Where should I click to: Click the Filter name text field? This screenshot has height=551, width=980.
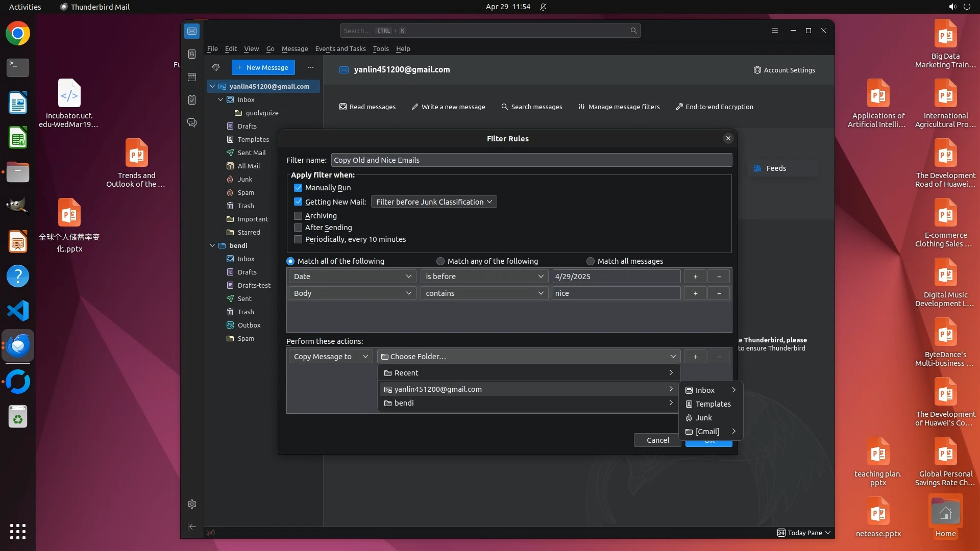coord(531,160)
